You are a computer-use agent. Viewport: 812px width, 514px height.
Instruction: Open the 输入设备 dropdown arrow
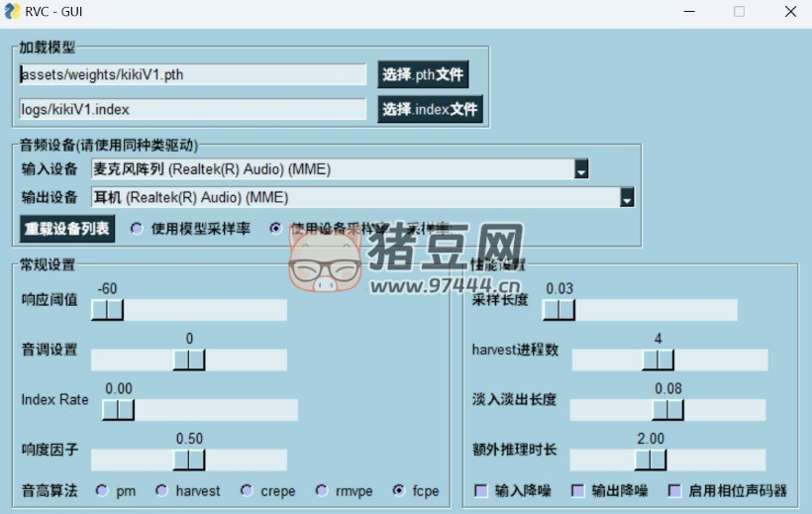[x=581, y=169]
